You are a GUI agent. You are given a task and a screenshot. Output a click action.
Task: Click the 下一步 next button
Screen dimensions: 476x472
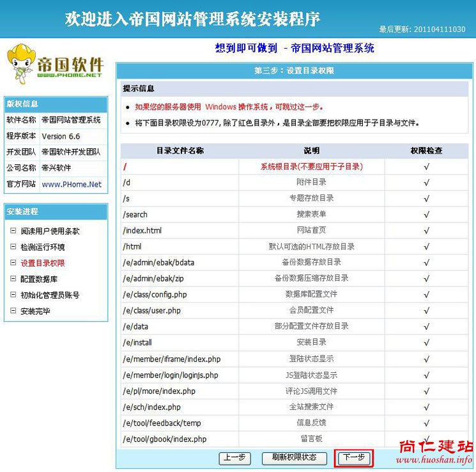pos(353,458)
